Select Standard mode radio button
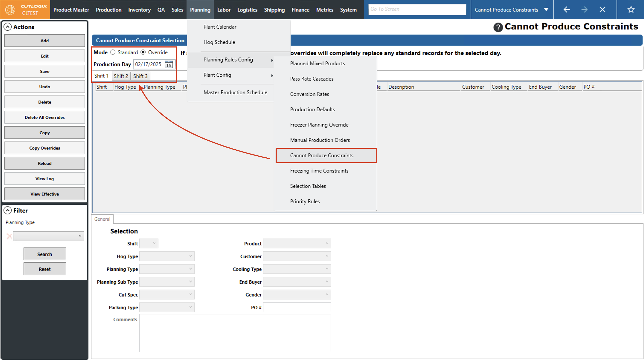Image resolution: width=644 pixels, height=360 pixels. click(113, 52)
